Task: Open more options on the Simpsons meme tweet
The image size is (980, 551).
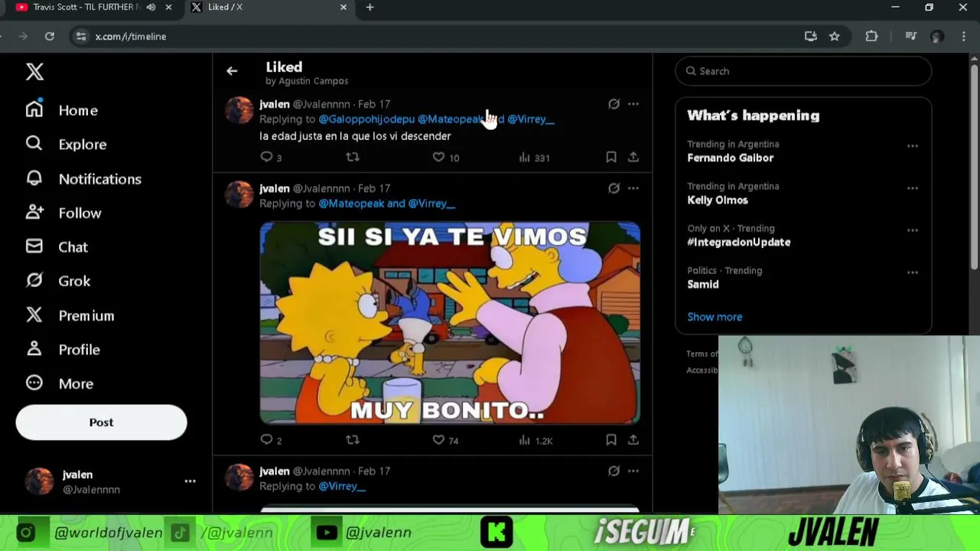Action: point(633,188)
